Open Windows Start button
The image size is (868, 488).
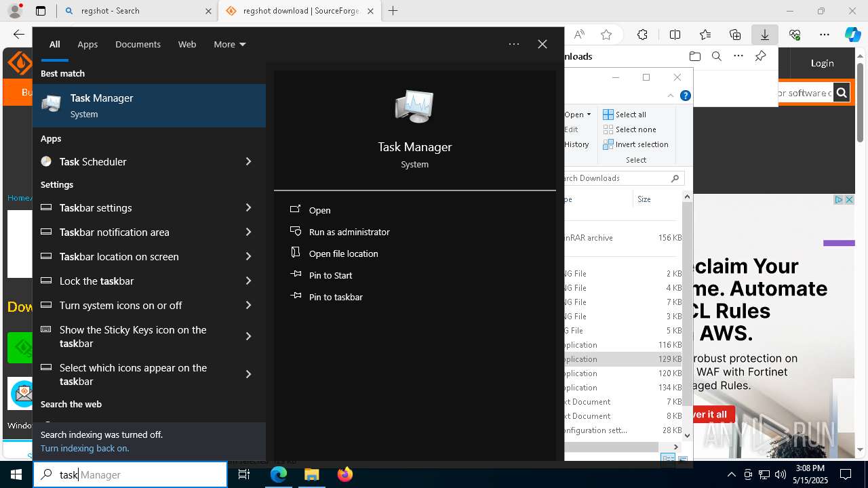(x=16, y=474)
